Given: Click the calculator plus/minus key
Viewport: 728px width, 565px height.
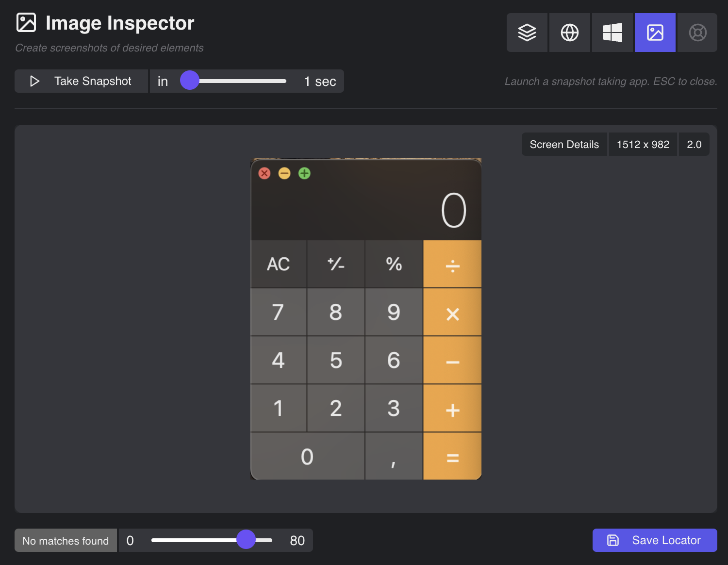Looking at the screenshot, I should [x=336, y=264].
